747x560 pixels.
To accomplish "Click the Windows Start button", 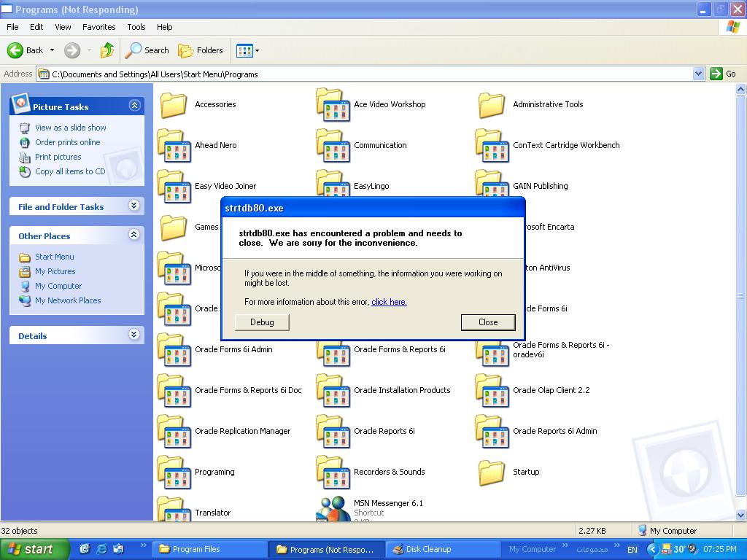I will (33, 549).
